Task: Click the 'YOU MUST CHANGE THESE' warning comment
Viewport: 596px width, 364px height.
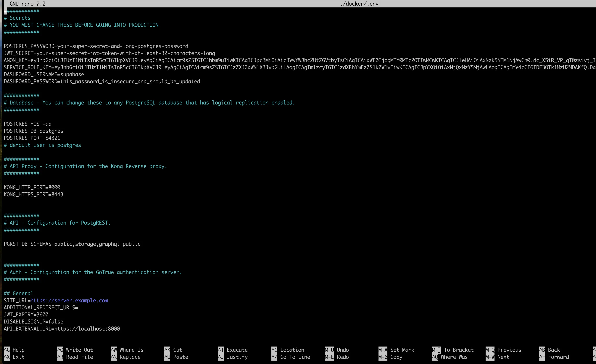Action: (x=81, y=25)
